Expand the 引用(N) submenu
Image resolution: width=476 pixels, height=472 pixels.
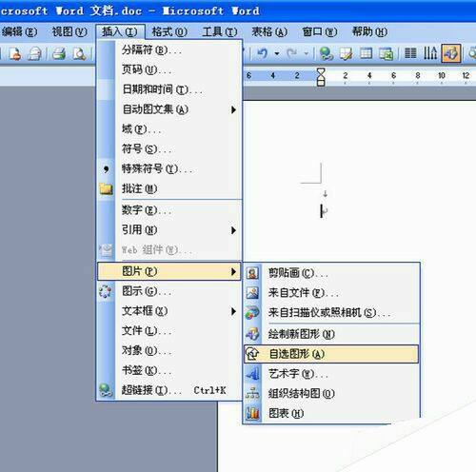tap(169, 230)
